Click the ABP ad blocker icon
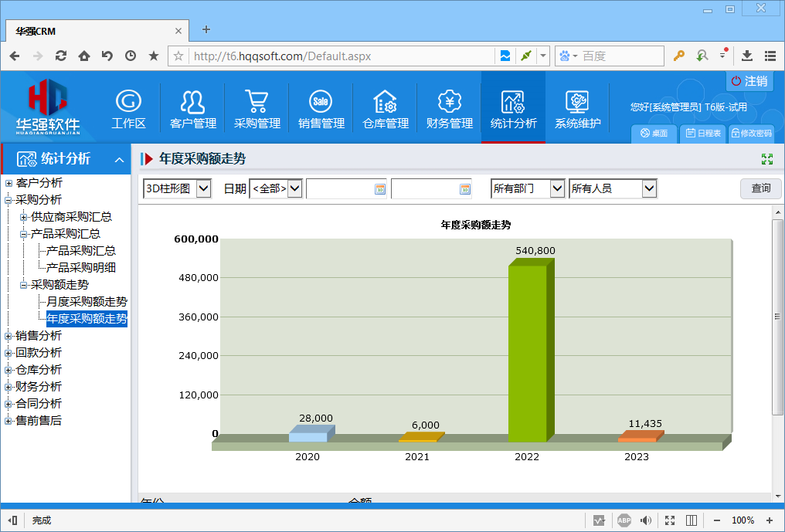Image resolution: width=785 pixels, height=532 pixels. [624, 520]
